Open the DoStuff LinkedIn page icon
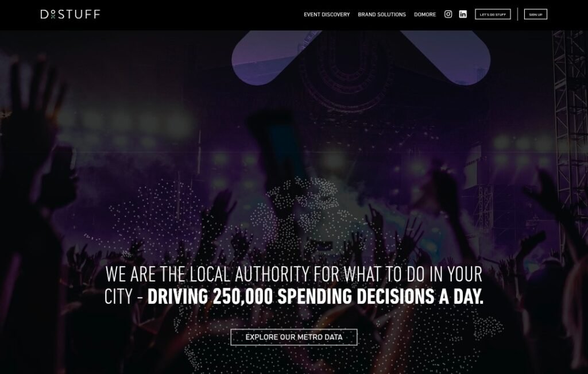588x374 pixels. tap(463, 14)
